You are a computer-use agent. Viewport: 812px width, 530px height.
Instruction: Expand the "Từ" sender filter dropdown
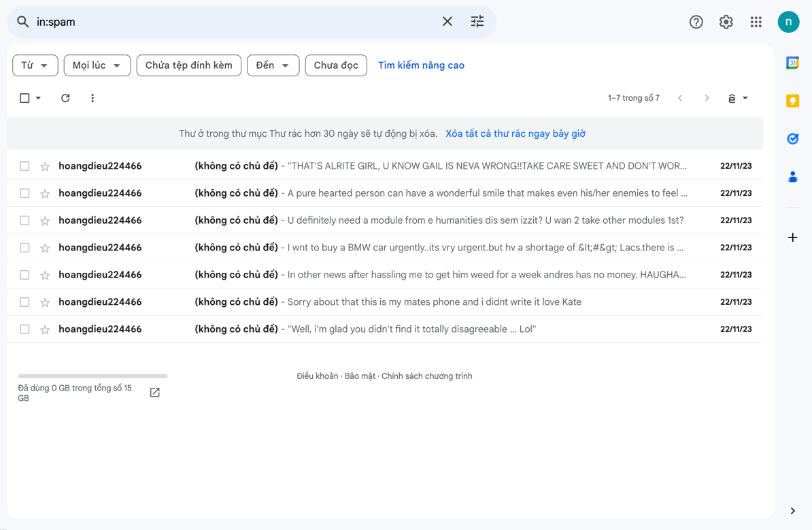[x=35, y=65]
